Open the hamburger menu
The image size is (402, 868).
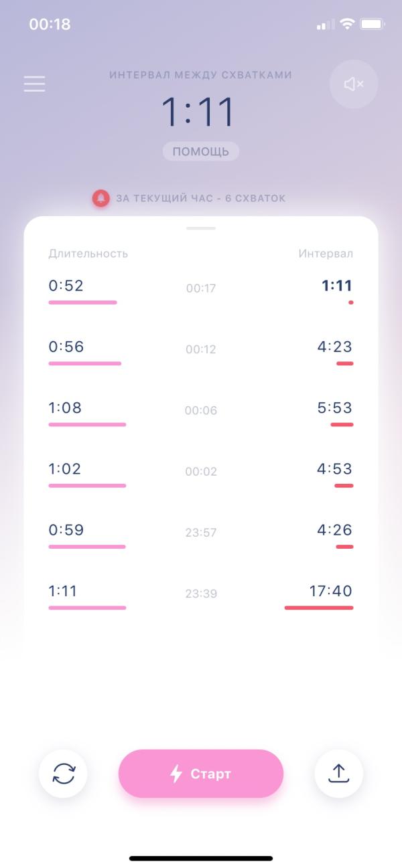point(34,84)
